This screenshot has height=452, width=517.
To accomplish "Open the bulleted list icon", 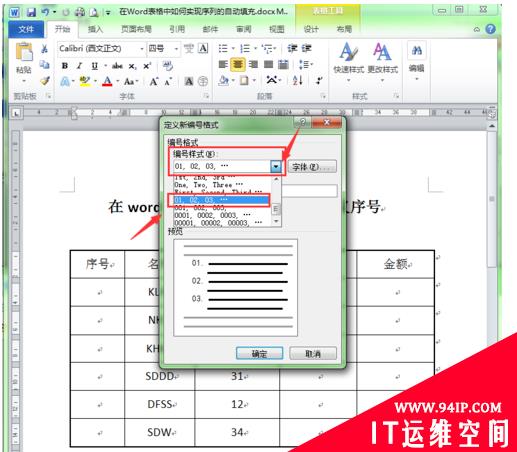I will pyautogui.click(x=223, y=49).
